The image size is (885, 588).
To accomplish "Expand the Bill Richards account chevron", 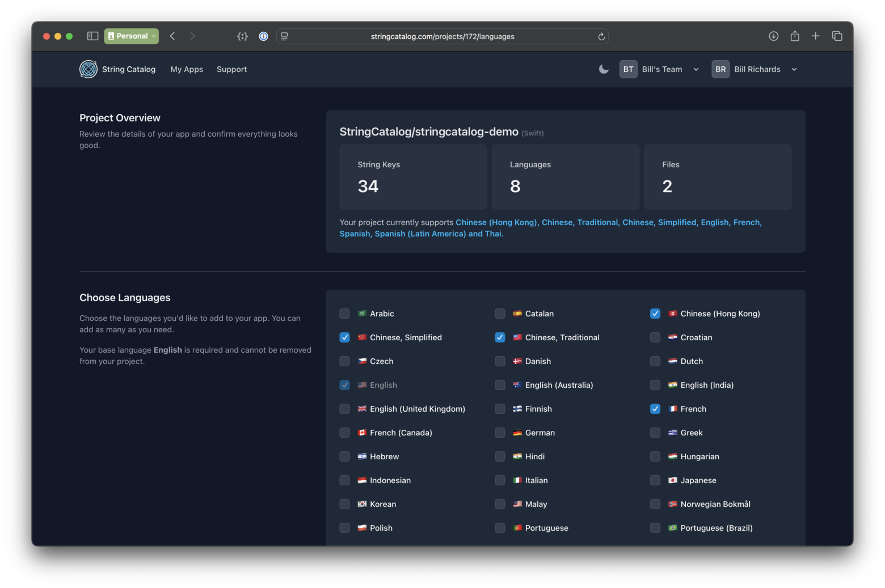I will 794,70.
